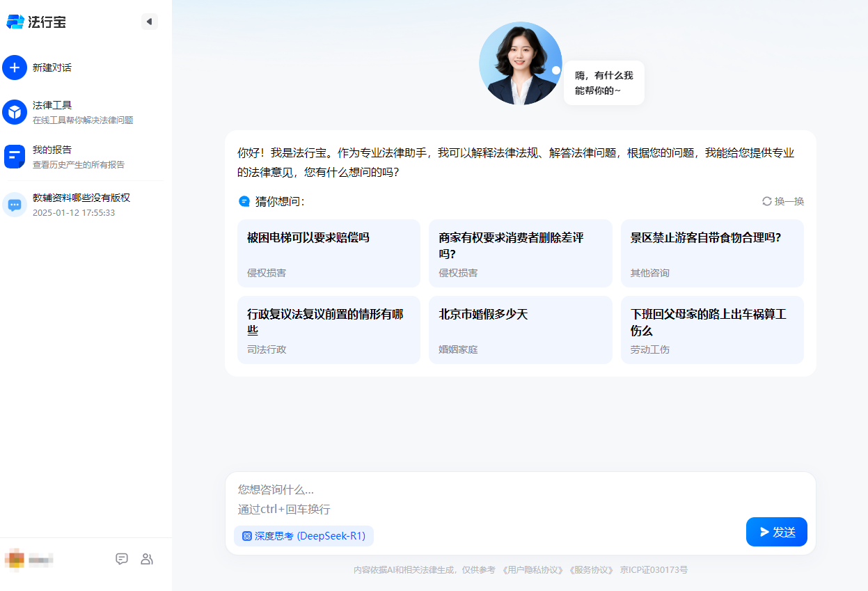The image size is (868, 591).
Task: Open the 教辅资料哪些没有版权 conversation
Action: click(x=82, y=204)
